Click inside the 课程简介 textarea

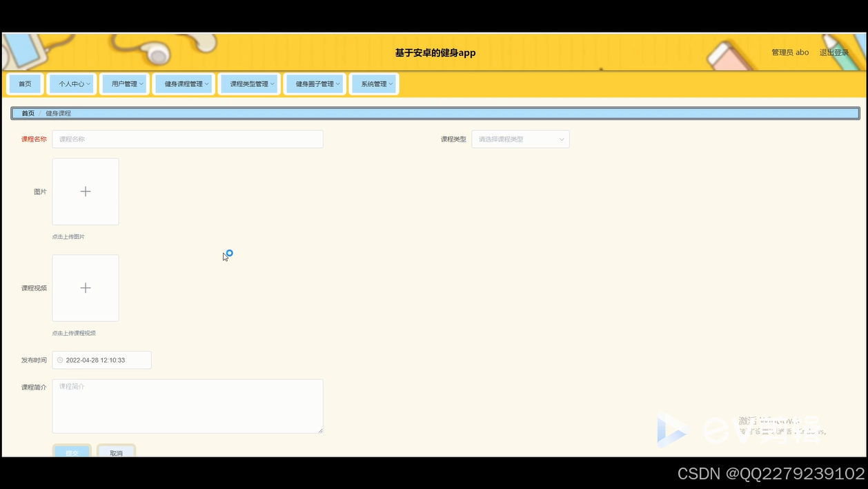[187, 406]
